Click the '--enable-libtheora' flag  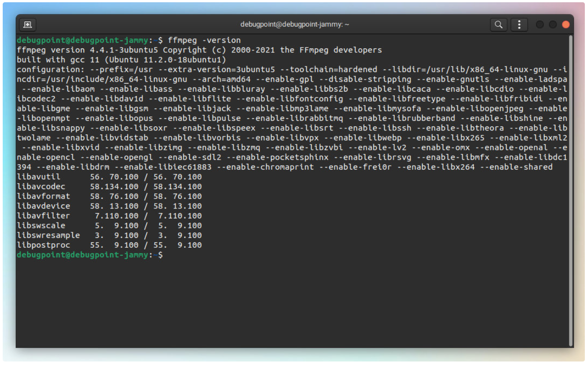coord(460,128)
